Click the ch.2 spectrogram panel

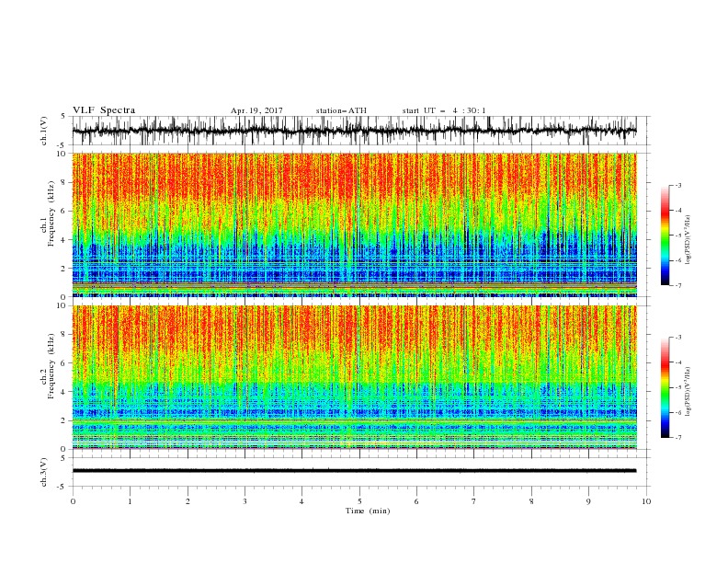(x=354, y=377)
